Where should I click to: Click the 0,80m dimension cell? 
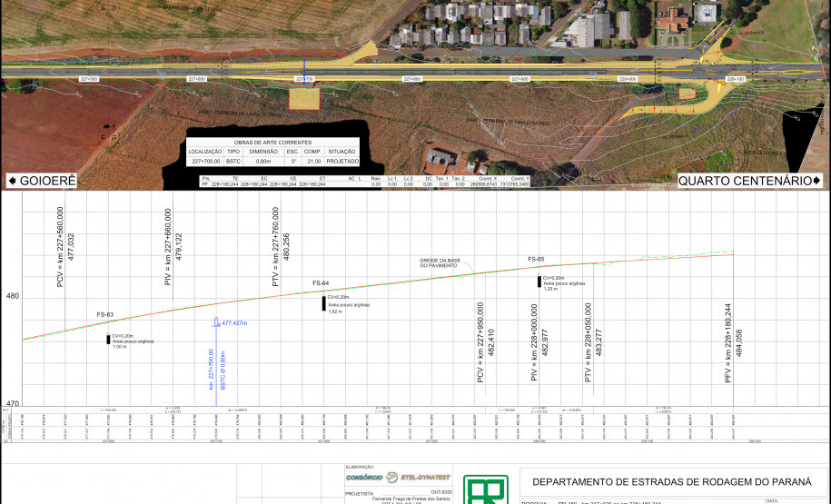tap(263, 161)
